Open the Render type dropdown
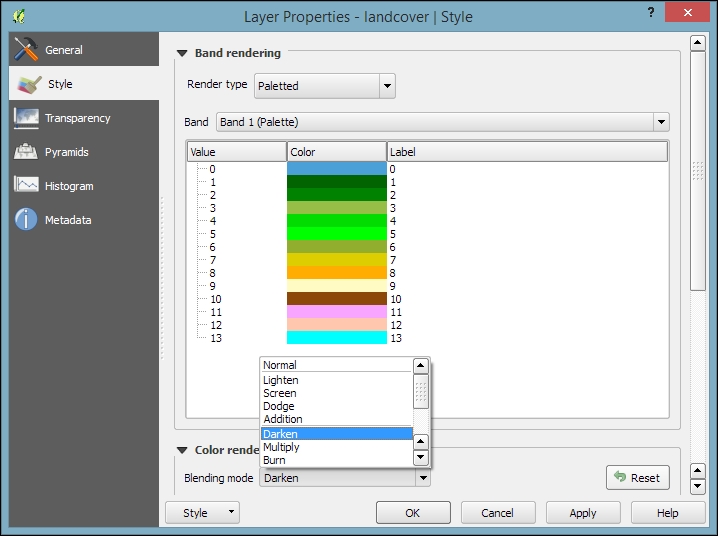Image resolution: width=718 pixels, height=536 pixels. tap(325, 86)
